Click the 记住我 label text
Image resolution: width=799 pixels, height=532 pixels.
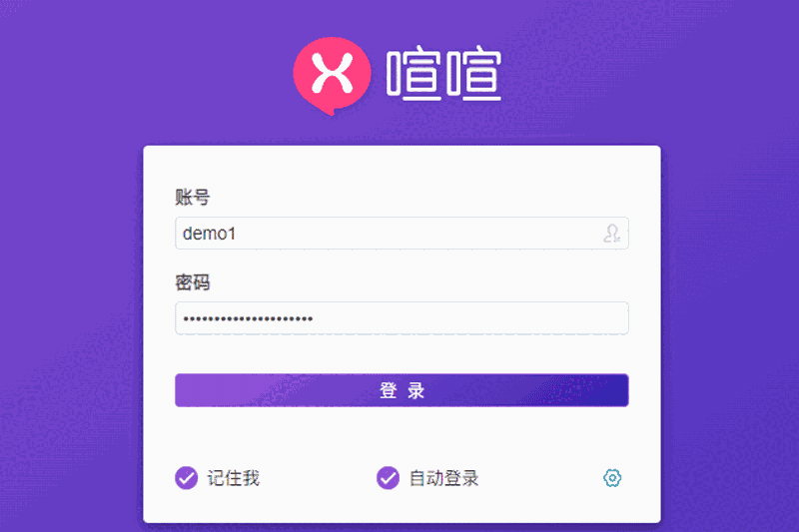(x=234, y=478)
